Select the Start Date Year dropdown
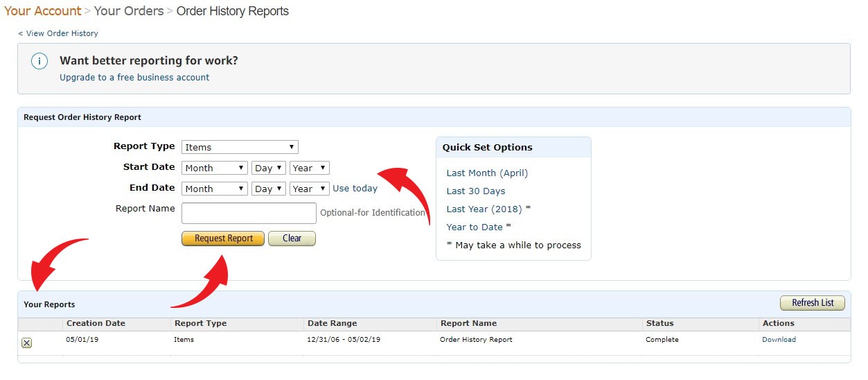868x380 pixels. pyautogui.click(x=309, y=168)
